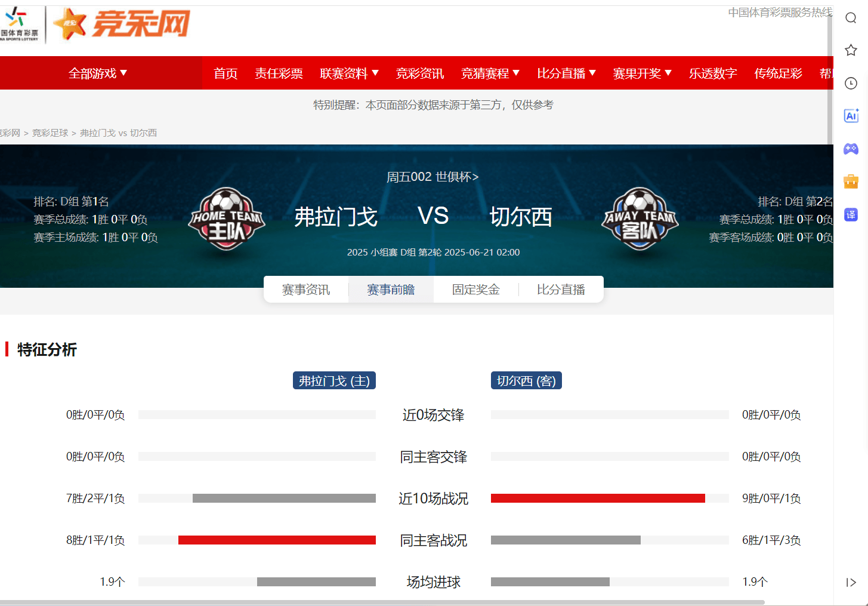The width and height of the screenshot is (868, 606).
Task: Click the translate icon in sidebar
Action: (x=851, y=214)
